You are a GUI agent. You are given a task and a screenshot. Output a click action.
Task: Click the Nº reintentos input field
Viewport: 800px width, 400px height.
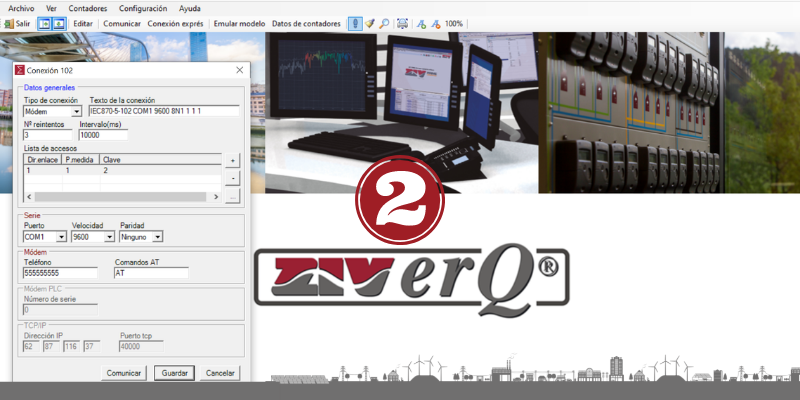48,135
